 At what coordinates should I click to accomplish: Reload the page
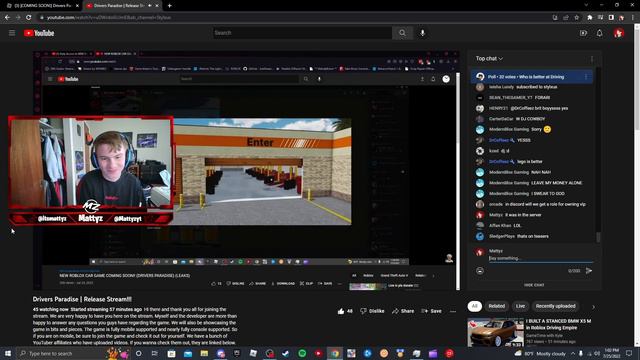tap(29, 18)
